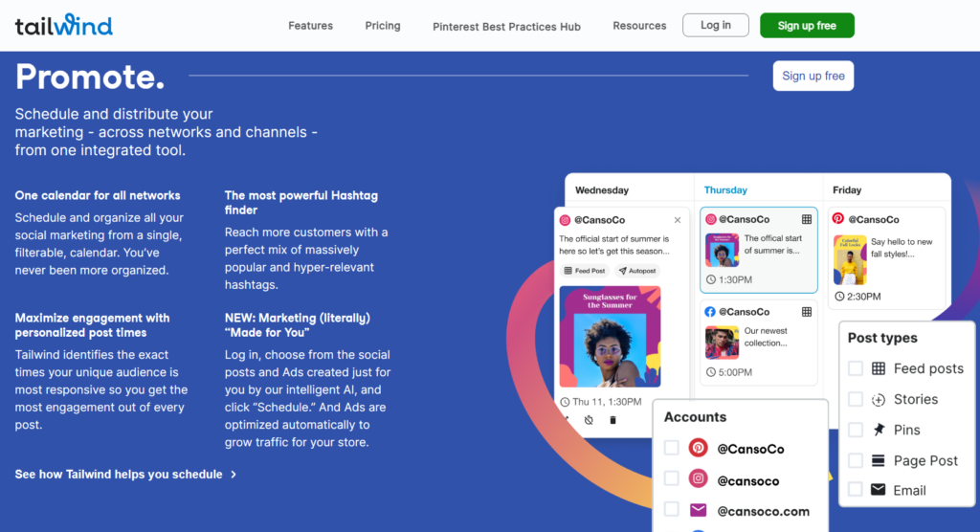This screenshot has height=532, width=980.
Task: Check the @CansoCo Pinterest account checkbox
Action: tap(671, 448)
